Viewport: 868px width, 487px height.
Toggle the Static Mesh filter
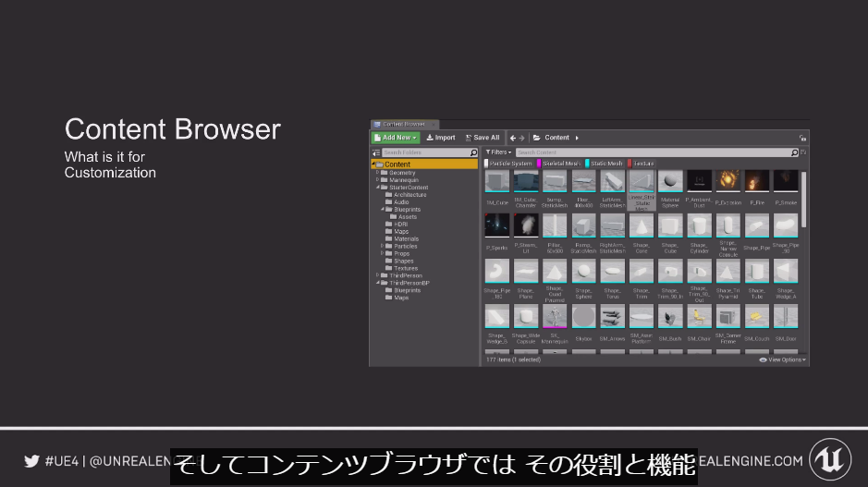[605, 164]
